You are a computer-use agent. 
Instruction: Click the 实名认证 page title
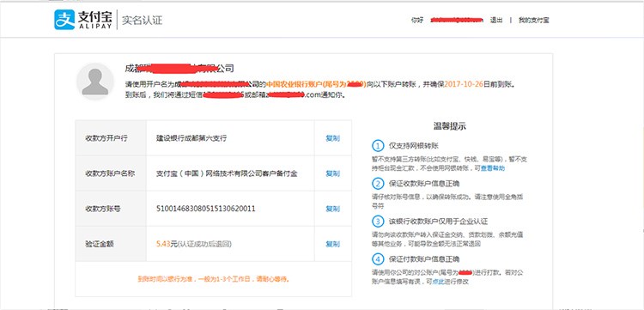(142, 20)
